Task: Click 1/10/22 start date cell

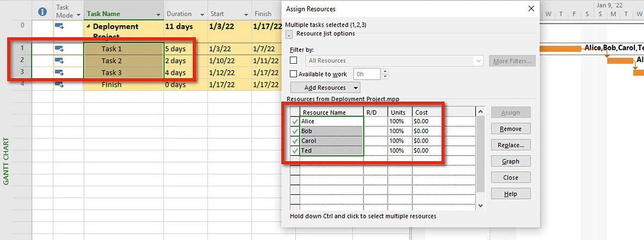Action: click(229, 61)
